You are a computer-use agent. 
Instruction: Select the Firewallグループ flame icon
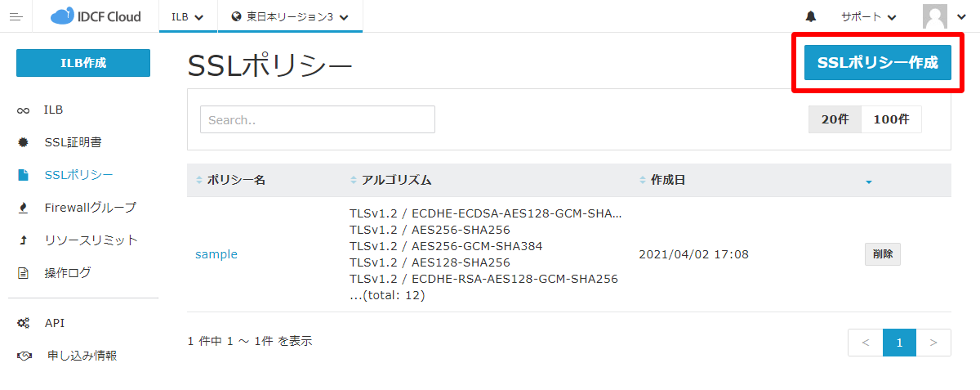pos(24,208)
